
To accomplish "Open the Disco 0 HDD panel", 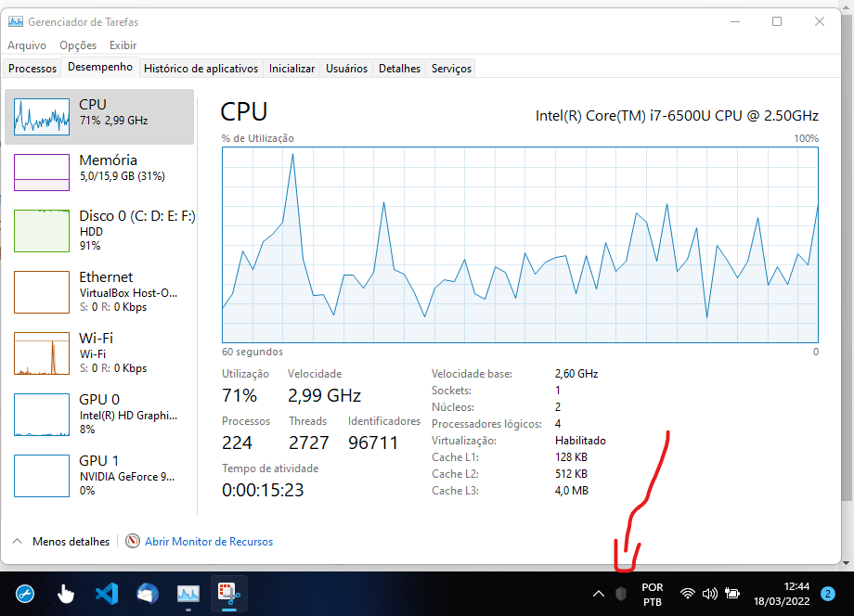I will click(99, 230).
